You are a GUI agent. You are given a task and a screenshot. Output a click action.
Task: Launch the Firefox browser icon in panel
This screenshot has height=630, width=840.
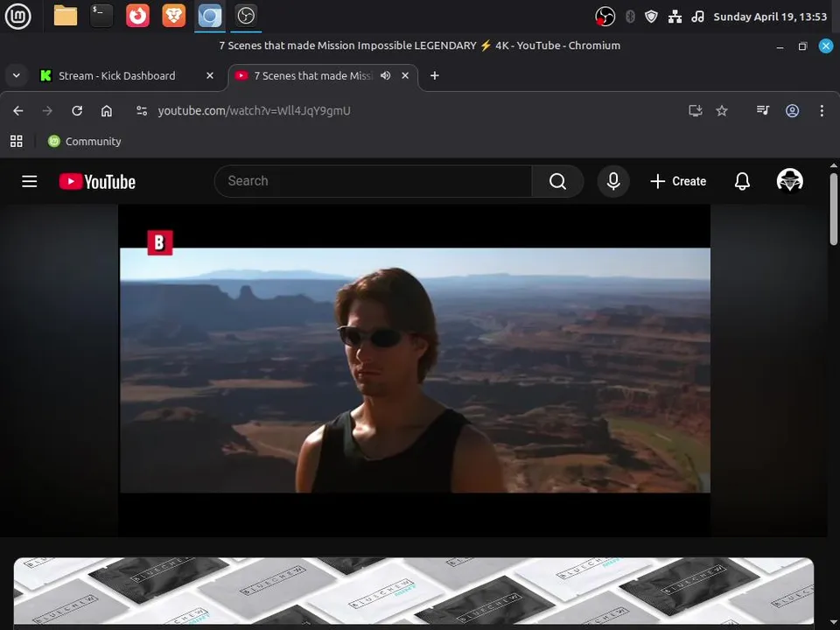tap(137, 16)
